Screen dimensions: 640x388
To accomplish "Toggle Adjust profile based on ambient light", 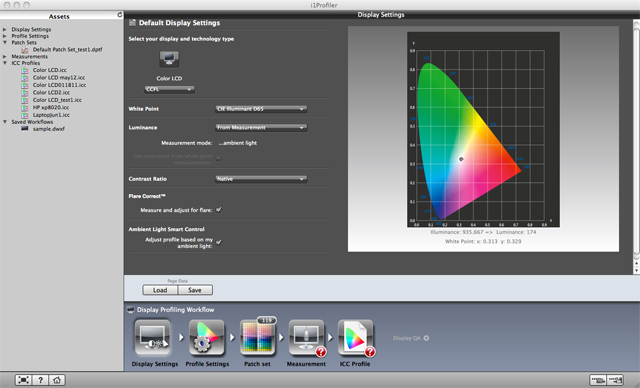I will 219,242.
